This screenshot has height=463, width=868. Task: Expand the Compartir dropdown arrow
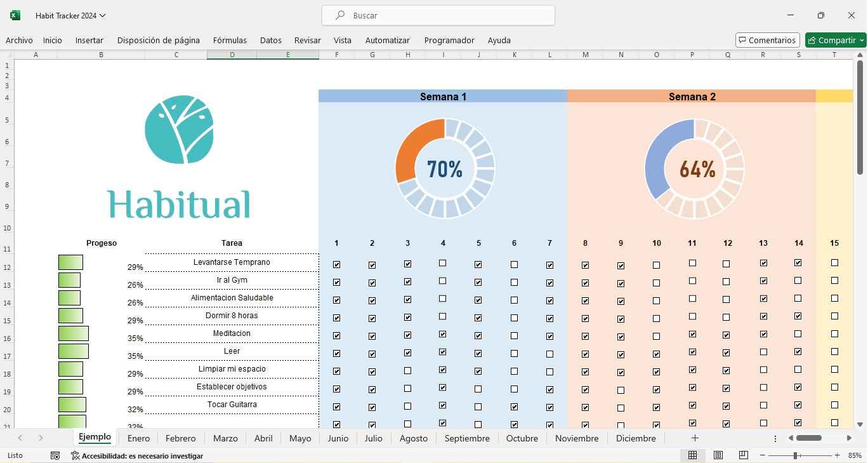pyautogui.click(x=862, y=40)
